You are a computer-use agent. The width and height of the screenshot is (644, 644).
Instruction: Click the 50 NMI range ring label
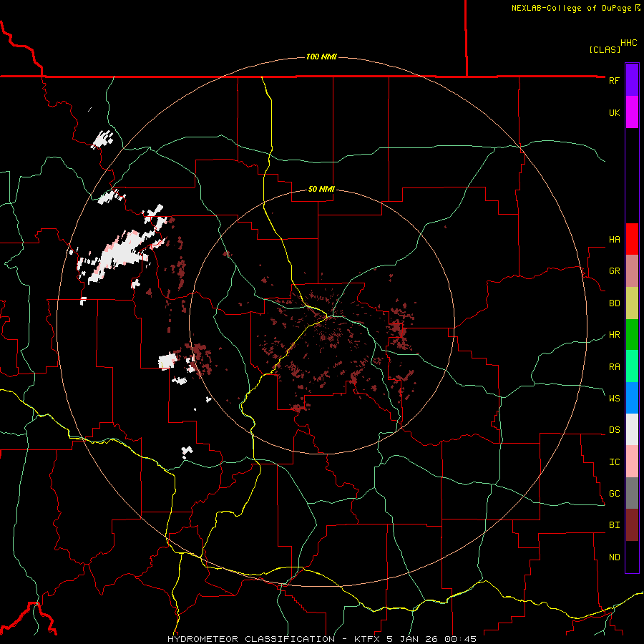coord(321,189)
